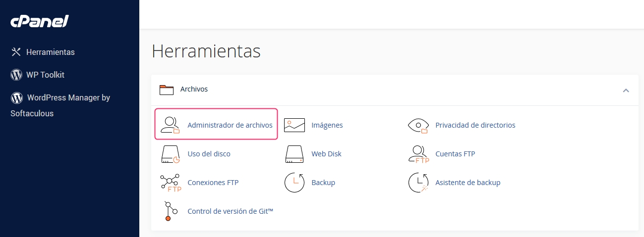The height and width of the screenshot is (237, 644).
Task: Open the Web Disk text link
Action: pos(326,154)
